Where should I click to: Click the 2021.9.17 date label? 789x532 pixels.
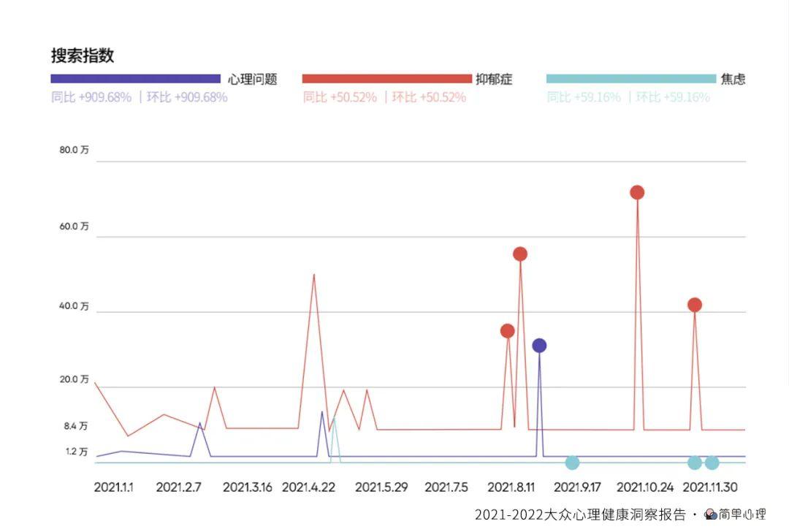click(x=578, y=487)
